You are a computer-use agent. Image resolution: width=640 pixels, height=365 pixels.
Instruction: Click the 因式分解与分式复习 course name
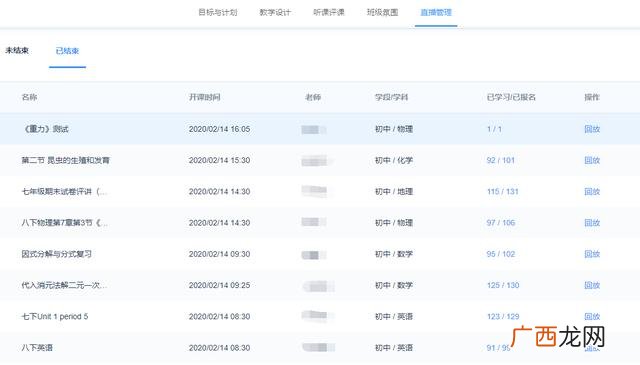point(56,254)
